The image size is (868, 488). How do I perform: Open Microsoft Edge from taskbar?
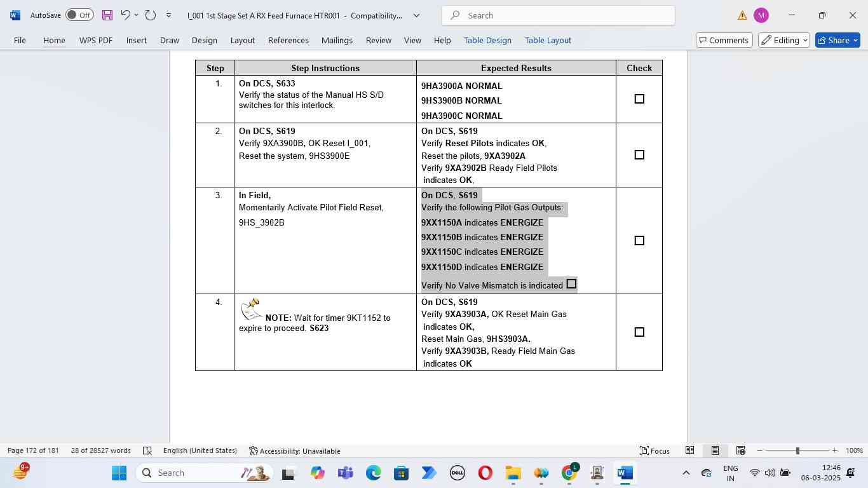[x=373, y=473]
